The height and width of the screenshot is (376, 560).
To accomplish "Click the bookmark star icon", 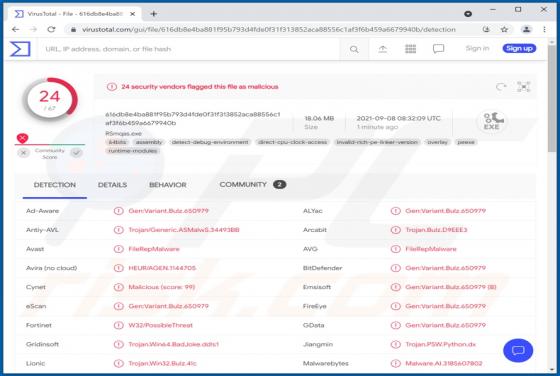I will click(x=504, y=30).
